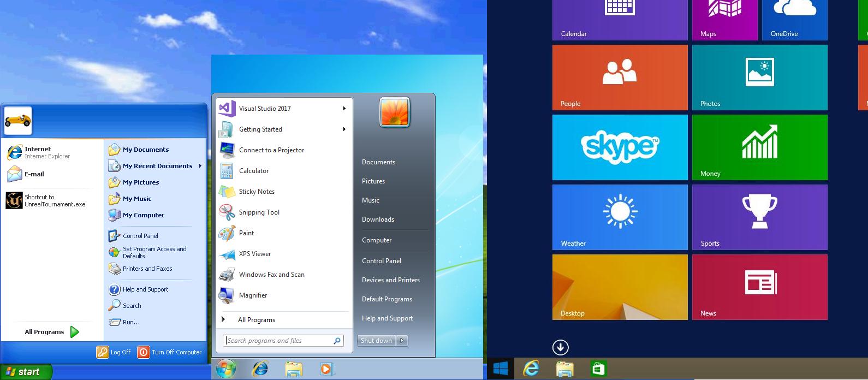Open Internet Explorer on Windows 7 taskbar
The image size is (868, 380).
pos(260,369)
